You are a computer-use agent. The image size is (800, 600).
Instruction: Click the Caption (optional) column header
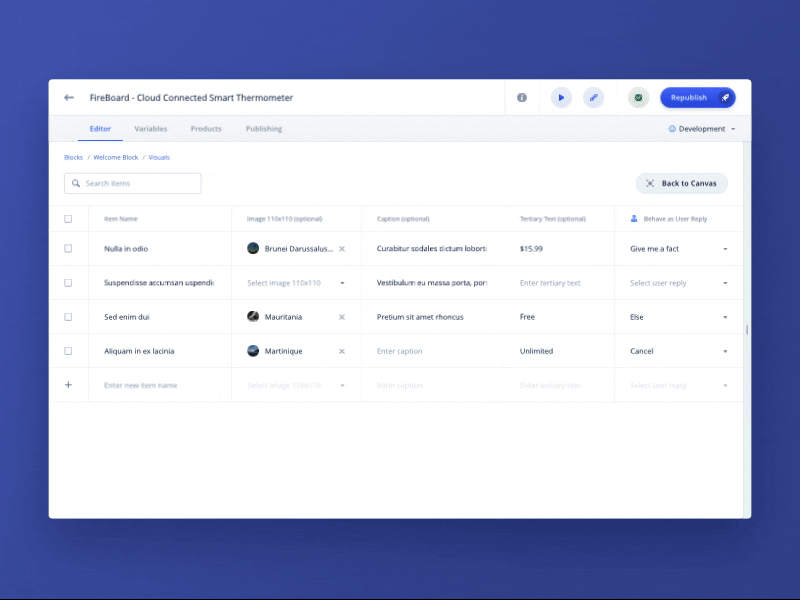coord(403,219)
